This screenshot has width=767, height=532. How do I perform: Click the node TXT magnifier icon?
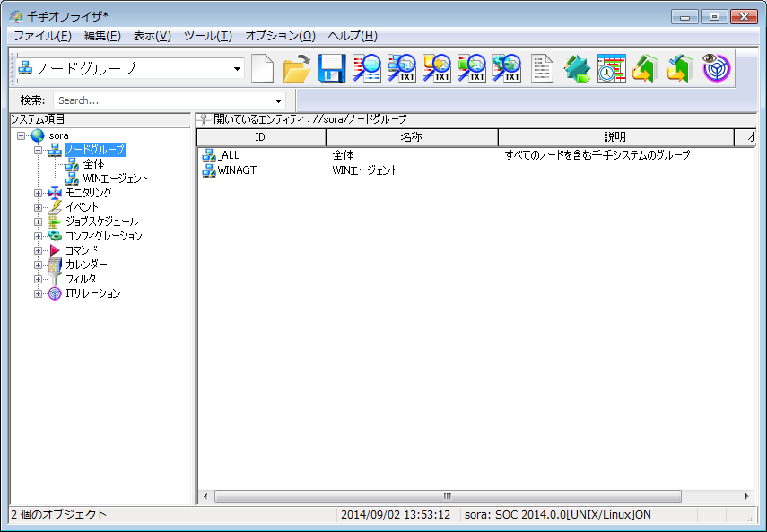401,68
